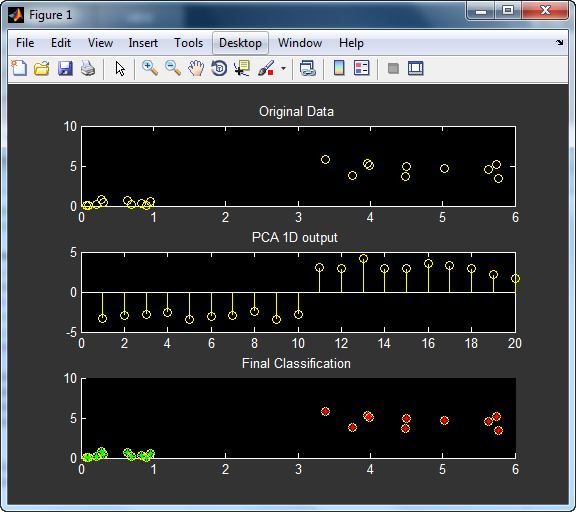Print figure with the printer icon
Screen dimensions: 576x512
tap(88, 68)
